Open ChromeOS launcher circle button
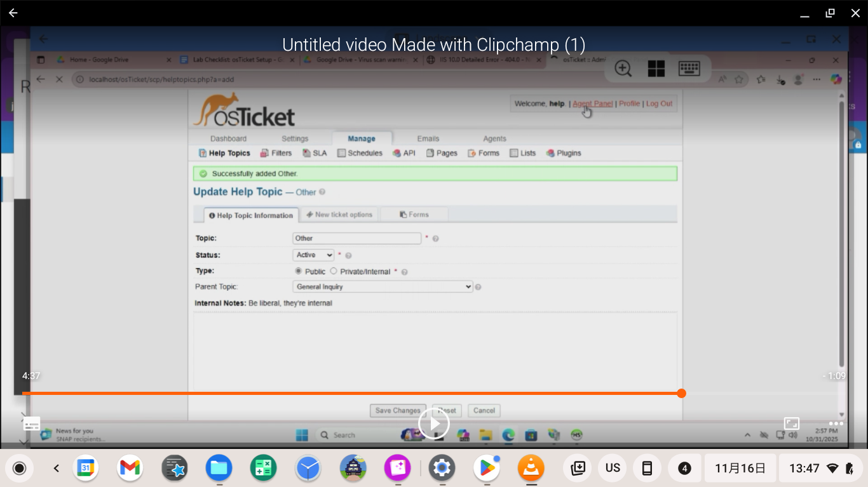This screenshot has height=487, width=868. [19, 469]
